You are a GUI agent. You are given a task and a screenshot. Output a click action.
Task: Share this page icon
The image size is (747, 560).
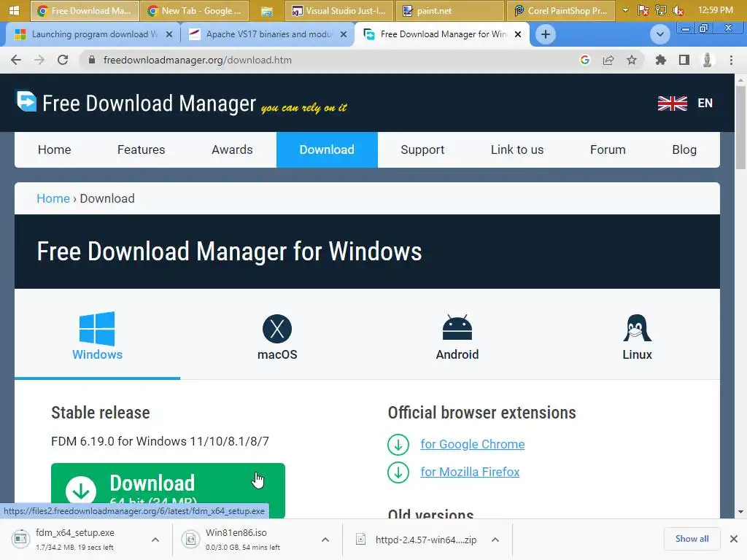[x=608, y=60]
